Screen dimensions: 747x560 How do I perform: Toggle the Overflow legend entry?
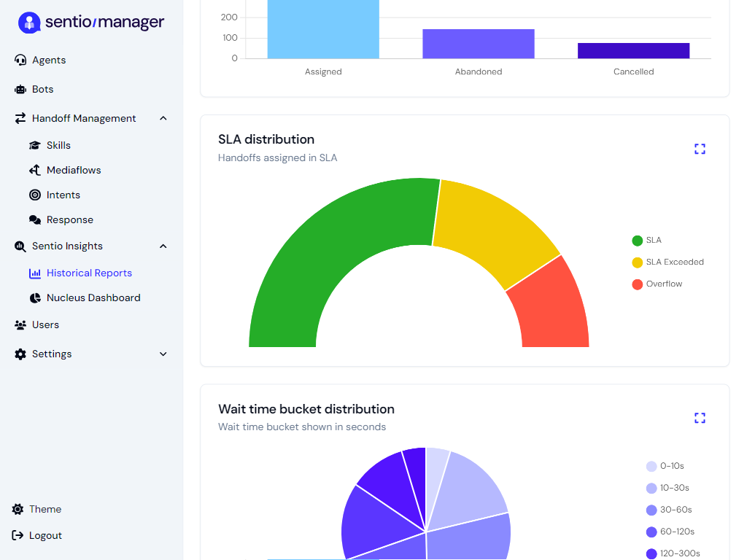[657, 284]
